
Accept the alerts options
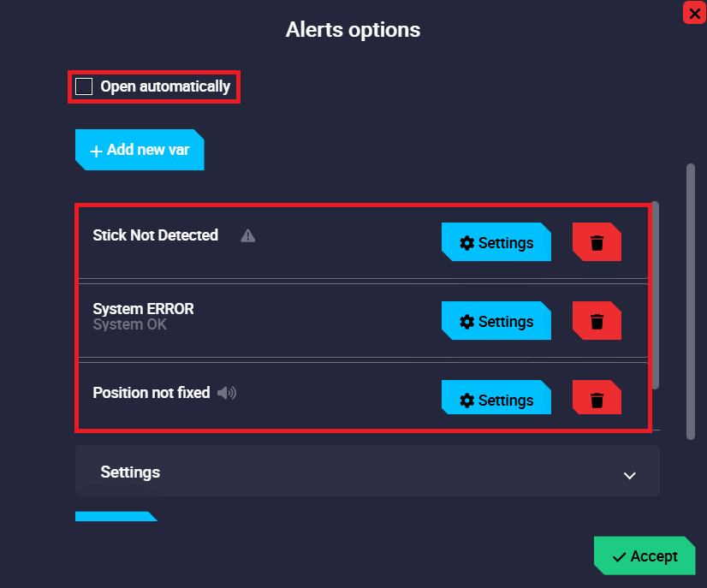[645, 556]
